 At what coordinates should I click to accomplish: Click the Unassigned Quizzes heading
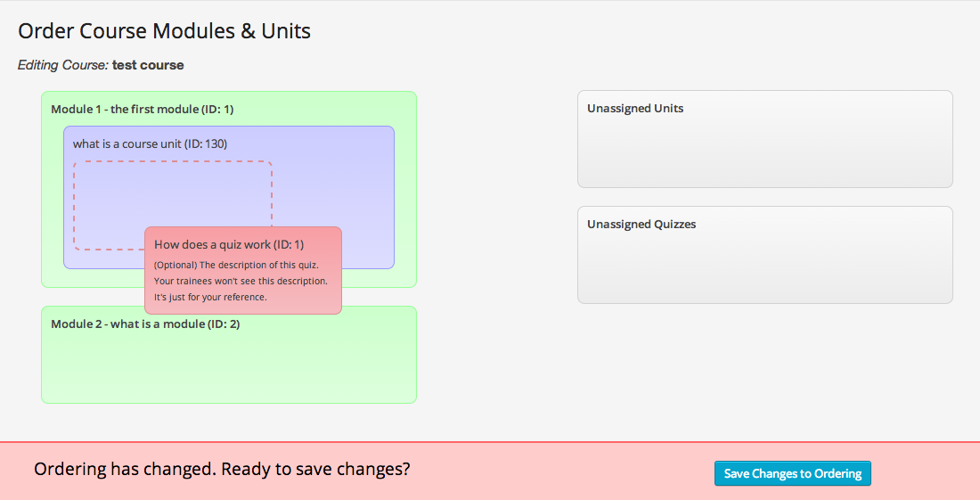pyautogui.click(x=641, y=224)
